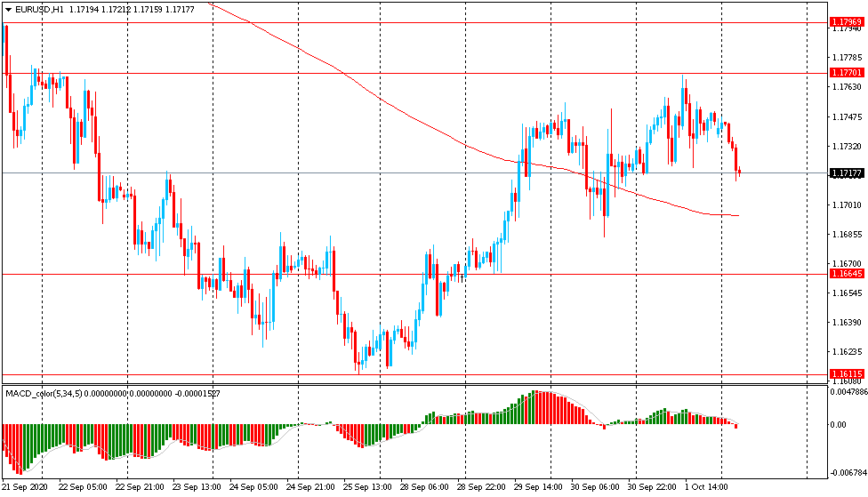868x497 pixels.
Task: Click the 1.16235 price scale value
Action: point(847,351)
